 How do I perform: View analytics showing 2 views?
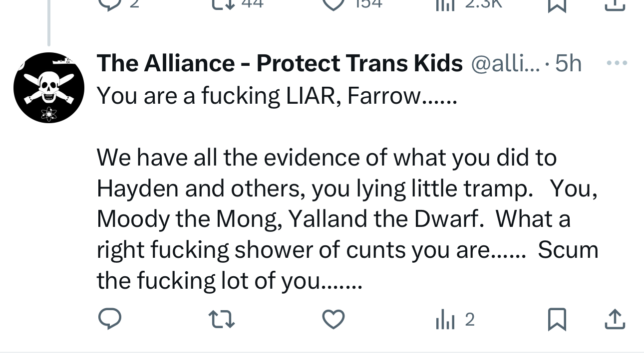tap(454, 319)
